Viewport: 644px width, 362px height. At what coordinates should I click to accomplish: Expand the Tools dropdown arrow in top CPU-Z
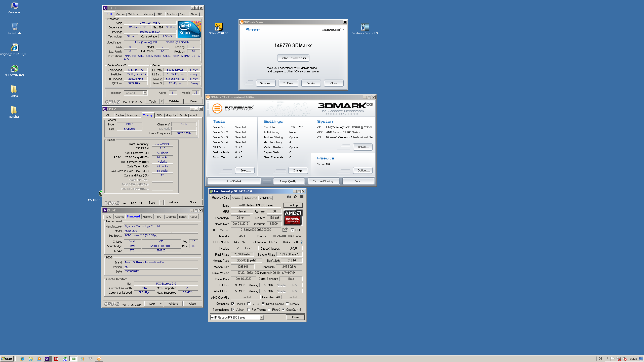[x=162, y=101]
